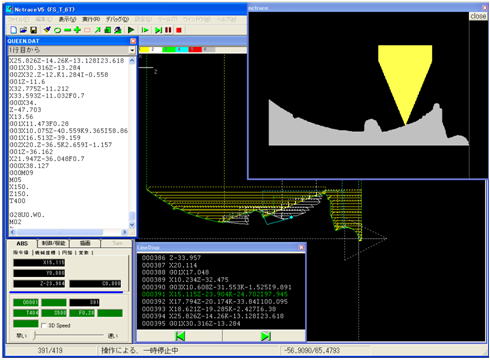
Task: Select code line X32.775Z-11.212
Action: pyautogui.click(x=39, y=89)
